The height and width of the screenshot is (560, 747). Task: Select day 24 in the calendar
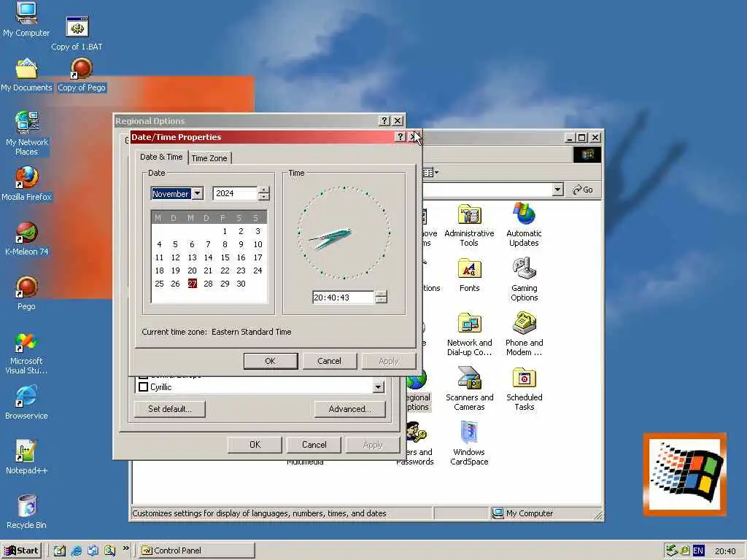(258, 270)
